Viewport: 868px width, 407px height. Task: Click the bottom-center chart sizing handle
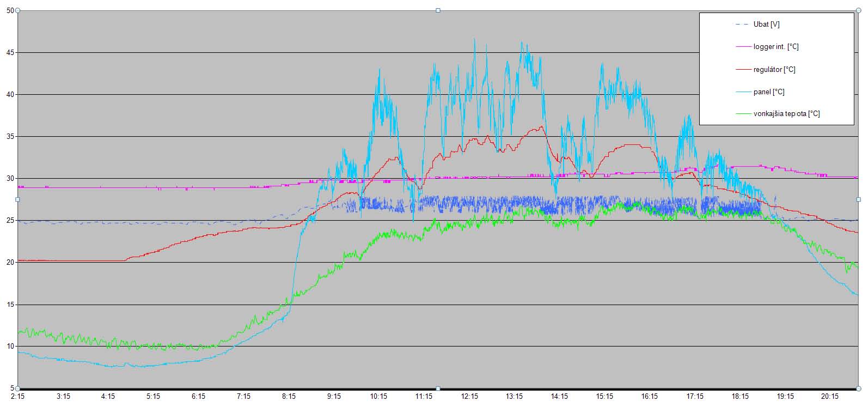click(438, 388)
